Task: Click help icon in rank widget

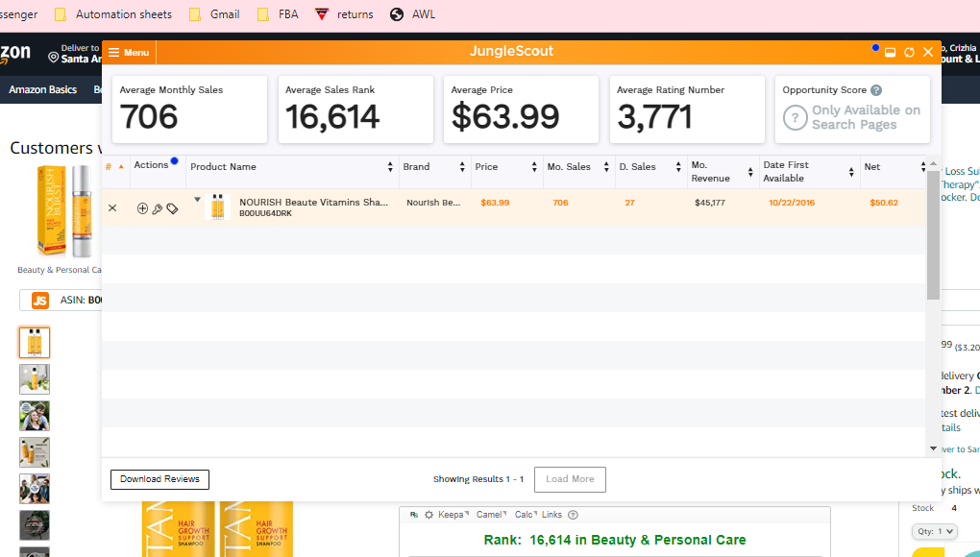Action: (574, 515)
